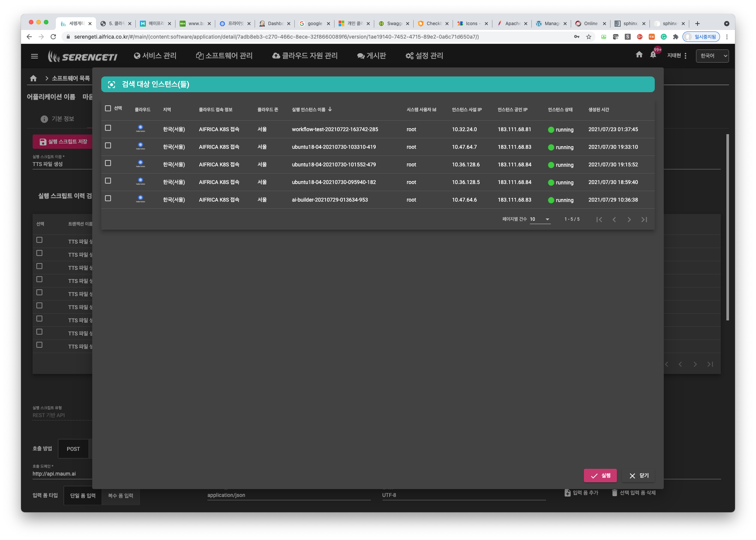Open the 소프트웨어 관리 menu
756x540 pixels.
tap(224, 56)
